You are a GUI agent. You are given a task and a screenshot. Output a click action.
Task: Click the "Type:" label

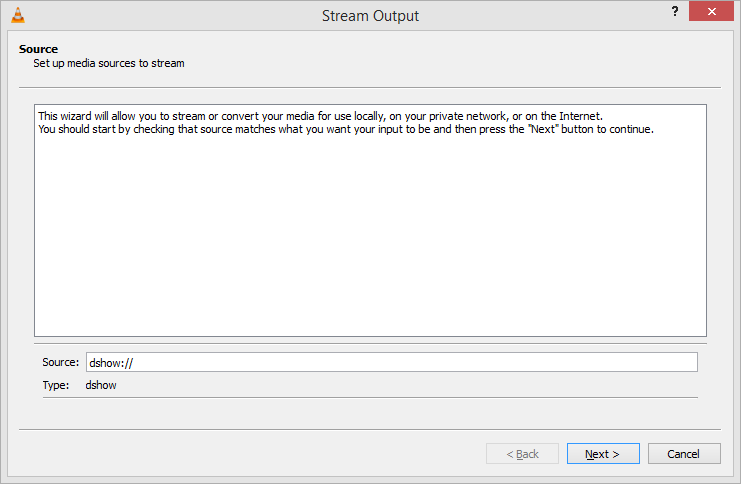pyautogui.click(x=55, y=385)
